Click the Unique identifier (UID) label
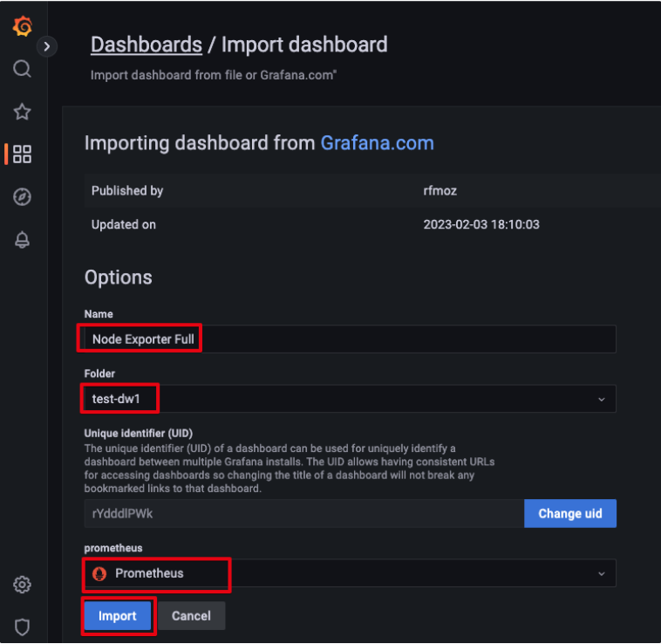 pos(139,433)
